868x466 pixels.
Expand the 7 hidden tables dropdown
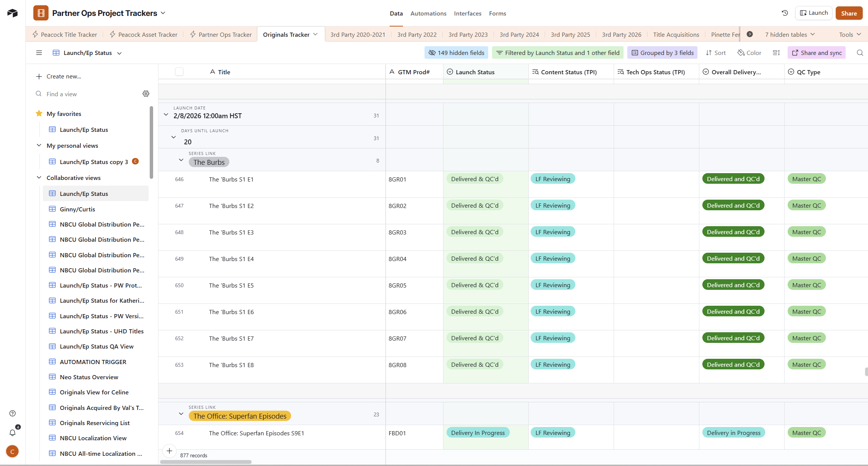[790, 34]
